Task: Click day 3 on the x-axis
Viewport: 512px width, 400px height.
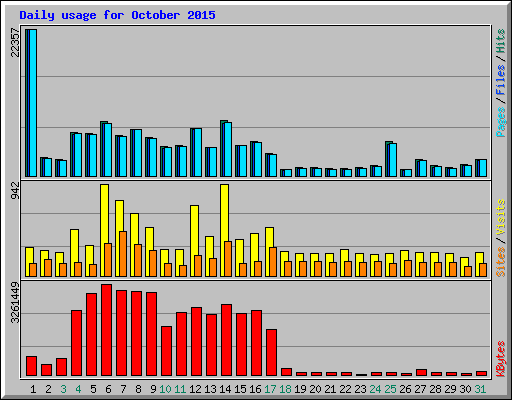Action: pos(63,389)
